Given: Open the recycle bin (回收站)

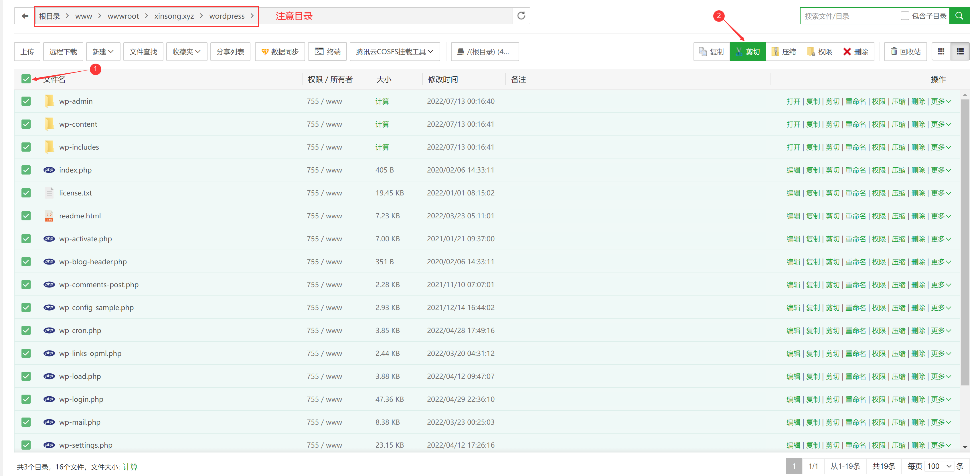Looking at the screenshot, I should [x=905, y=52].
